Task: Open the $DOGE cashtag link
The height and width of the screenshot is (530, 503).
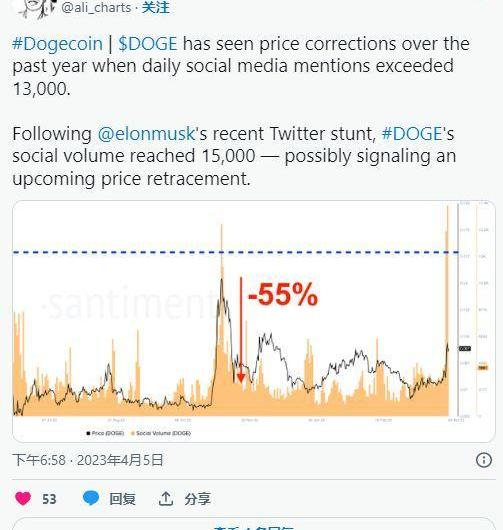Action: coord(148,44)
